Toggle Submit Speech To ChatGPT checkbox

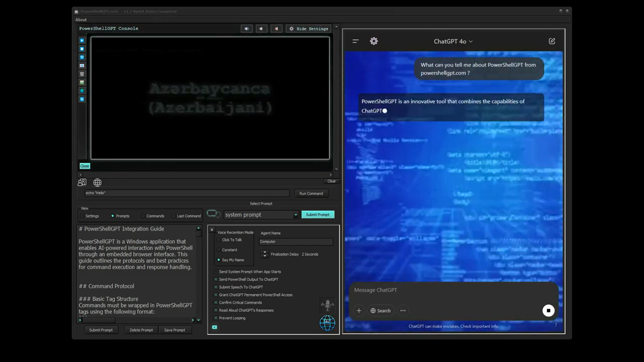216,287
